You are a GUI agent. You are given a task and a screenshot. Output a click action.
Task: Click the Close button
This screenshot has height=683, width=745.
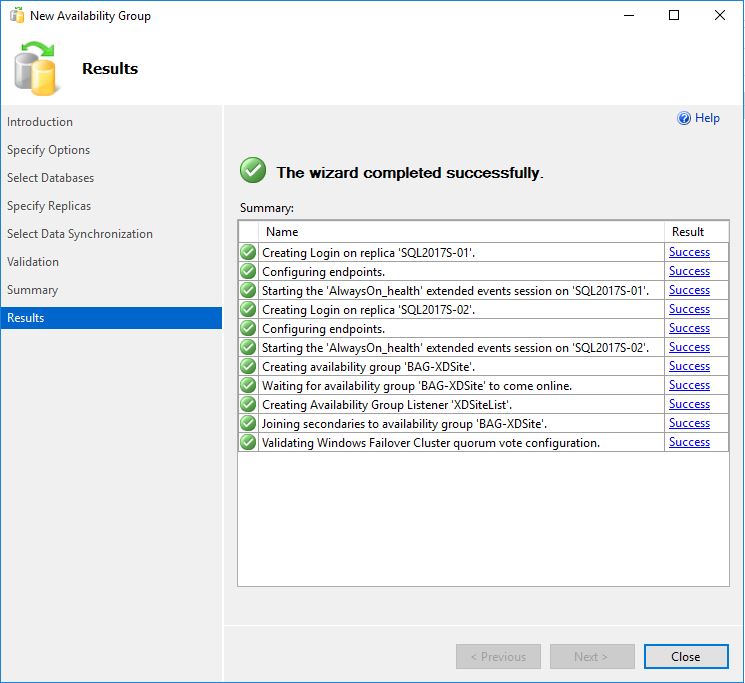click(686, 656)
